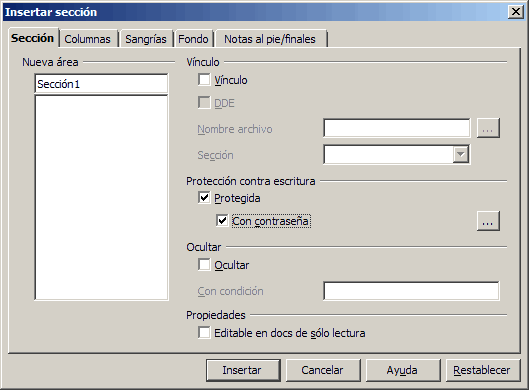Switch to the Columnas tab

coord(88,39)
